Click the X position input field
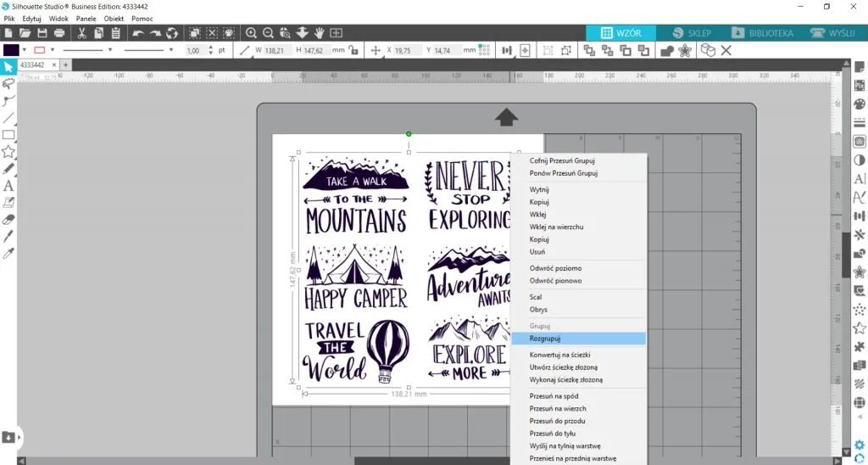The width and height of the screenshot is (868, 465). [407, 50]
